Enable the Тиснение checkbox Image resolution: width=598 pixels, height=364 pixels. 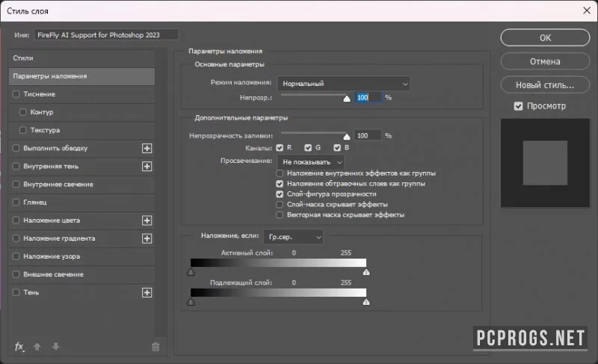16,93
